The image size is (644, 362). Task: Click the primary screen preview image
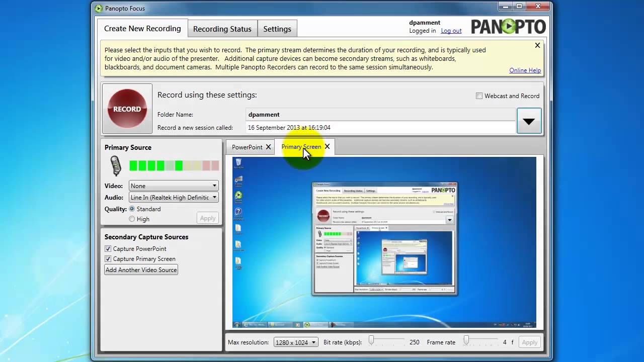[x=384, y=242]
